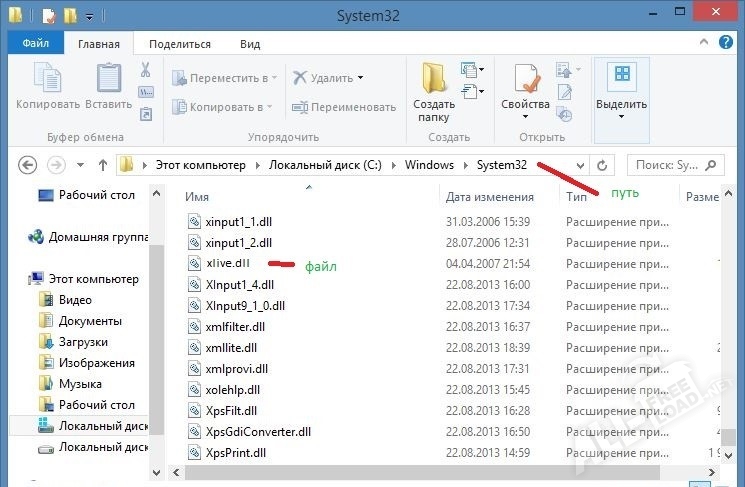745x487 pixels.
Task: Go up one folder level arrow
Action: [x=103, y=165]
